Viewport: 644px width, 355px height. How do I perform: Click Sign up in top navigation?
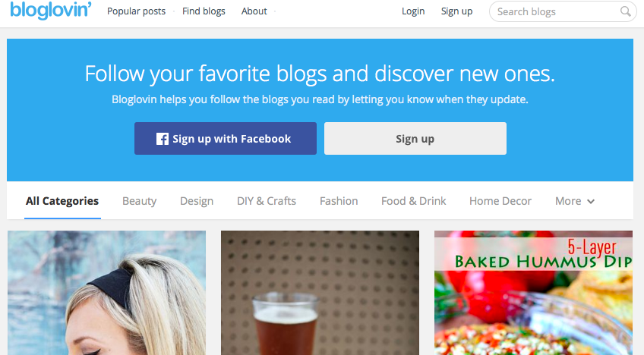click(456, 11)
